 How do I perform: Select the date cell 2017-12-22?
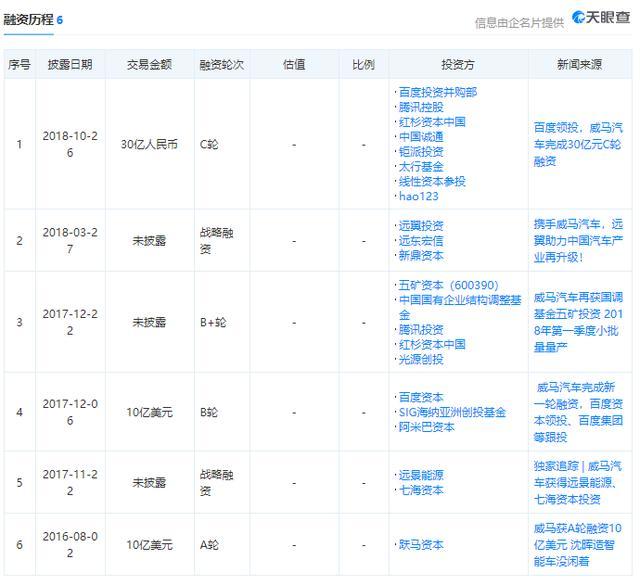(x=70, y=322)
